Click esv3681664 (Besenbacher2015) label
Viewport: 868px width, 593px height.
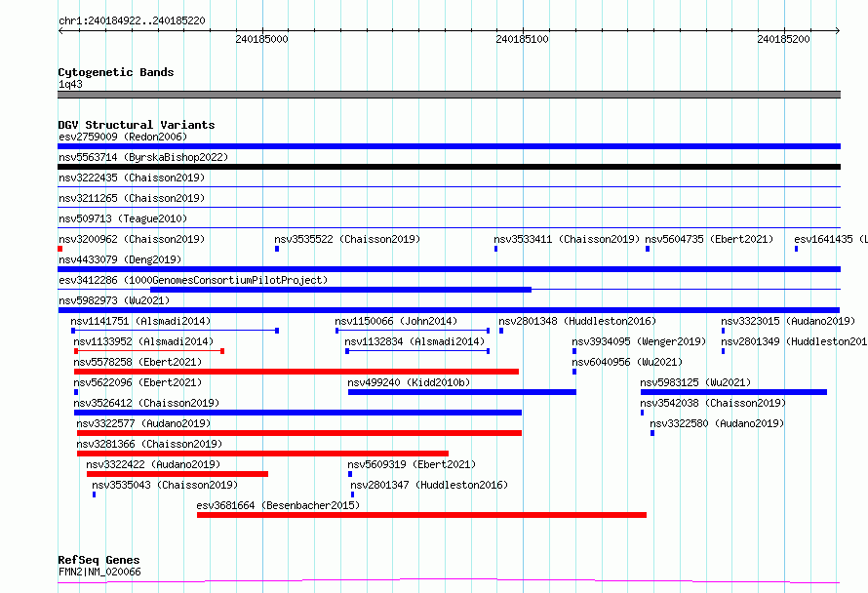pyautogui.click(x=279, y=505)
